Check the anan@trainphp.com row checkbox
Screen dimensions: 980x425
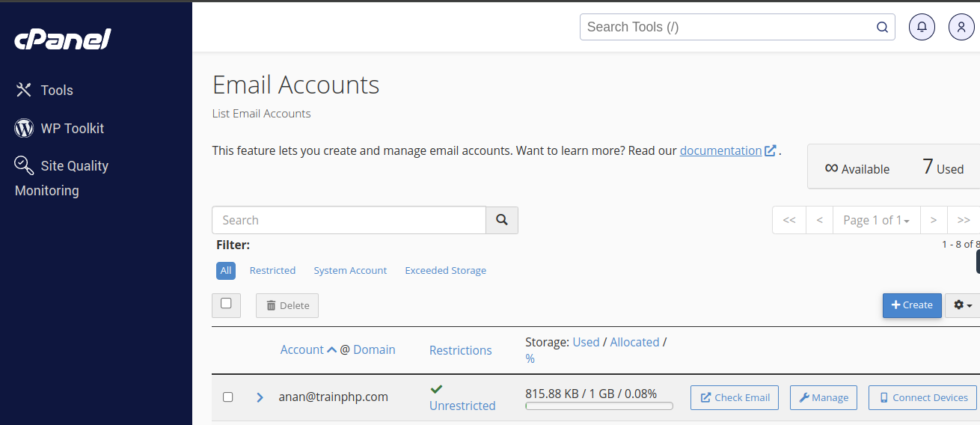pos(228,397)
